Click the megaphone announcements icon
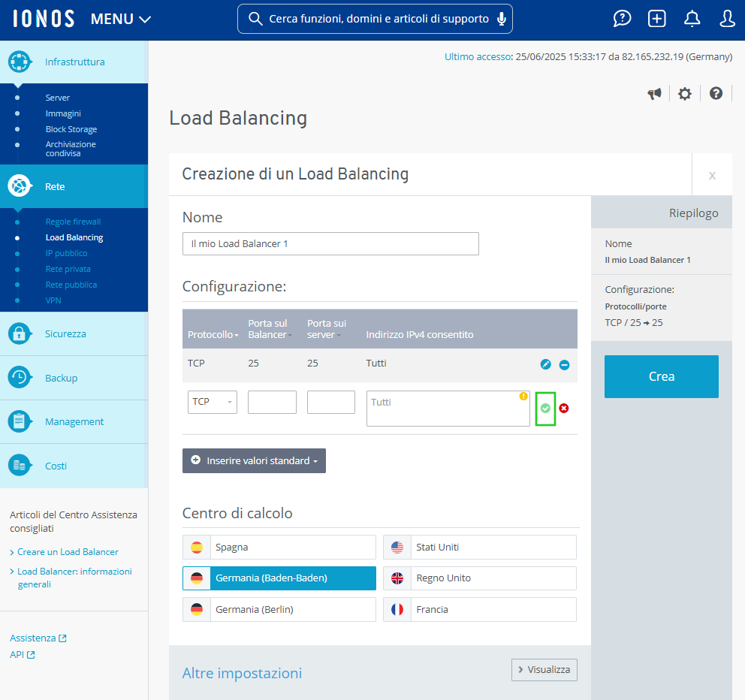Image resolution: width=745 pixels, height=700 pixels. [654, 94]
